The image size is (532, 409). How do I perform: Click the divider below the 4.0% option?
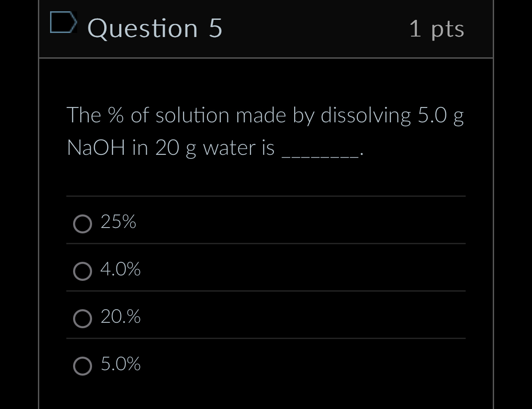pos(266,291)
